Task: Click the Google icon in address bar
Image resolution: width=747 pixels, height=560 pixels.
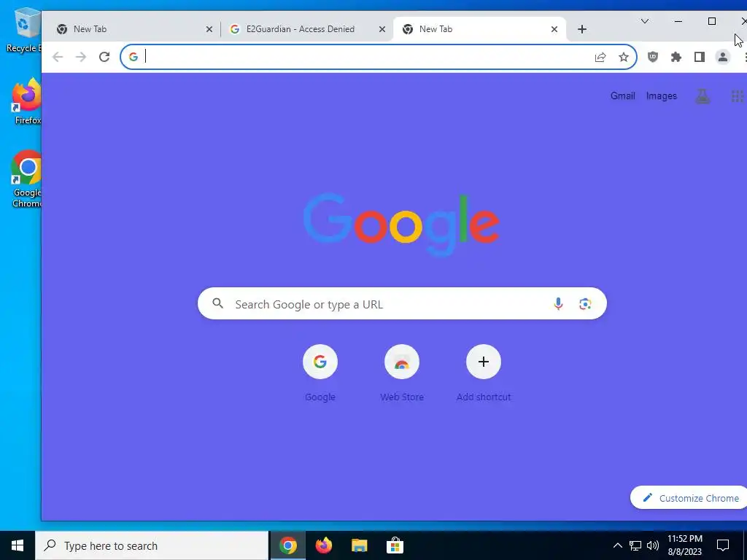Action: pyautogui.click(x=133, y=57)
